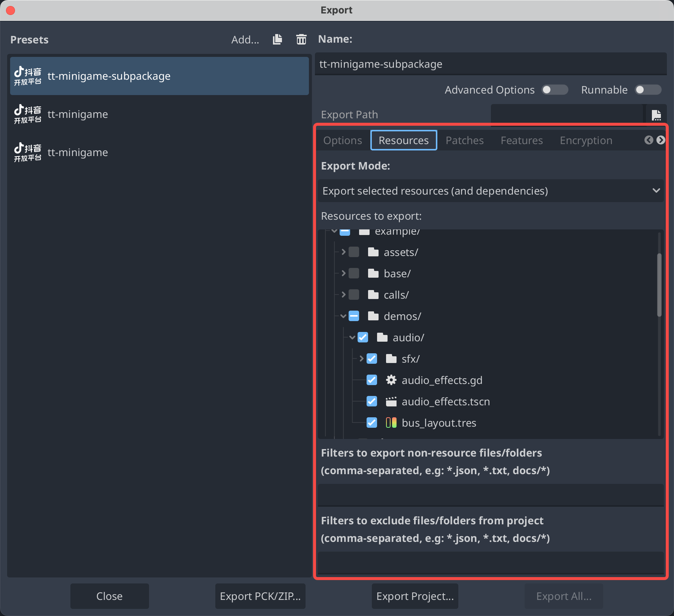Screen dimensions: 674x616
Task: Click the Export Project... button
Action: tap(415, 596)
